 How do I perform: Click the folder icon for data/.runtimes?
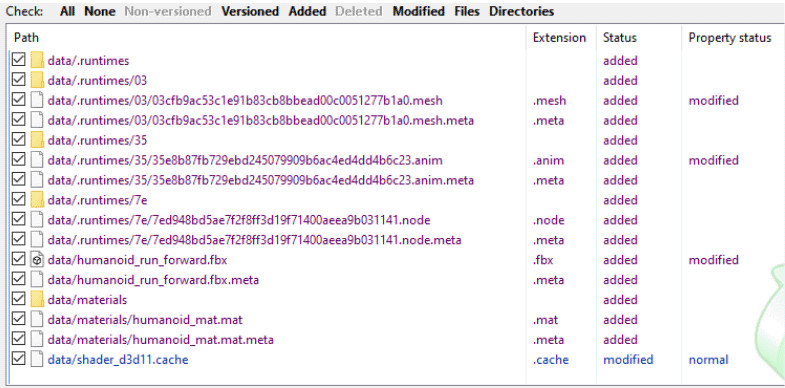[37, 61]
